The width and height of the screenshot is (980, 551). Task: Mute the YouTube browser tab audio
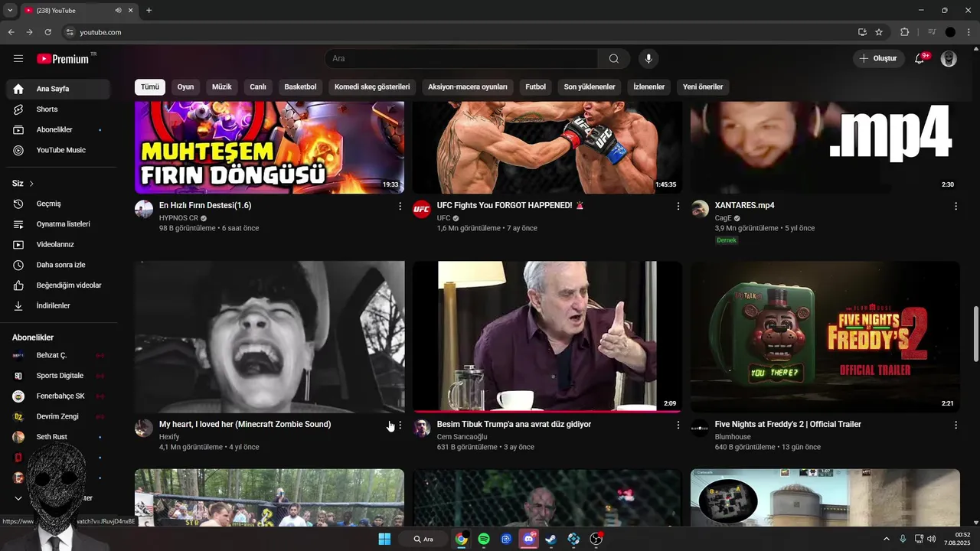(x=118, y=11)
